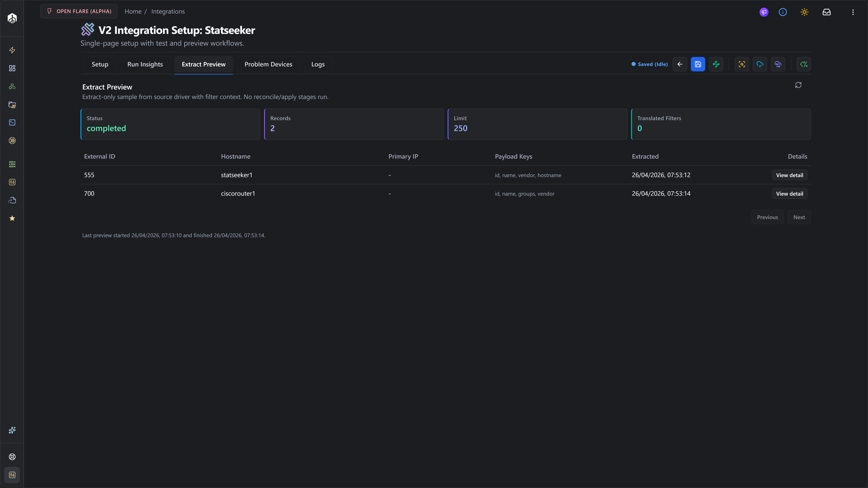Image resolution: width=868 pixels, height=488 pixels.
Task: Select the yellow scan-preview toolbar icon
Action: point(742,64)
